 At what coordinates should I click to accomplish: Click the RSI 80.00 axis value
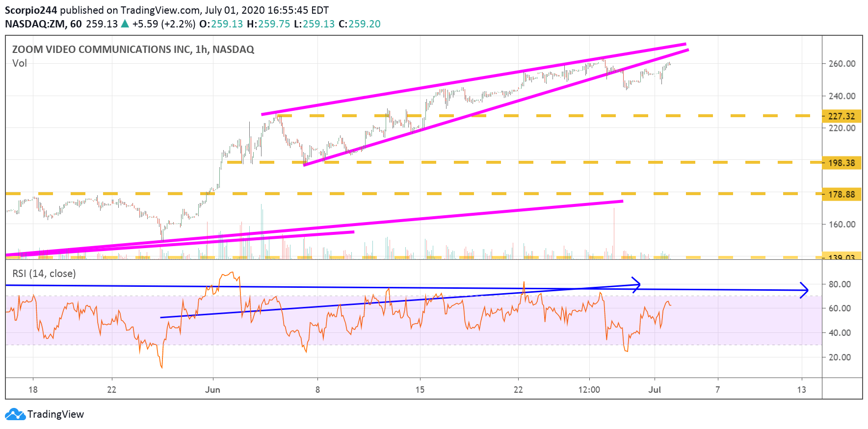[840, 284]
